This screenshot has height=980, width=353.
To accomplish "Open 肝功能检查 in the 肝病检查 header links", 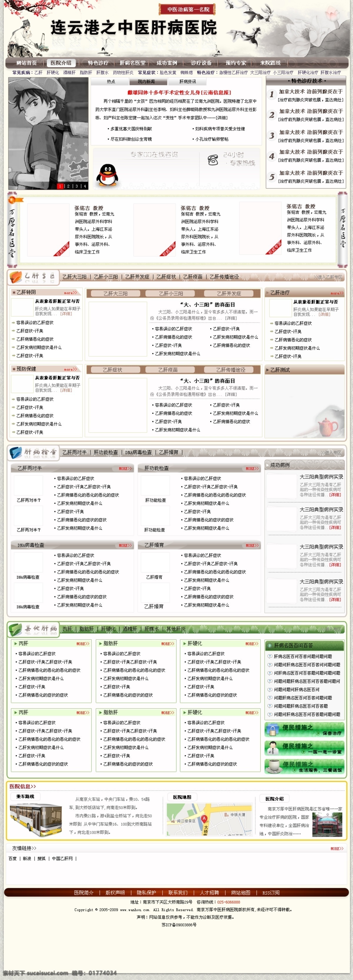I will pos(106,452).
